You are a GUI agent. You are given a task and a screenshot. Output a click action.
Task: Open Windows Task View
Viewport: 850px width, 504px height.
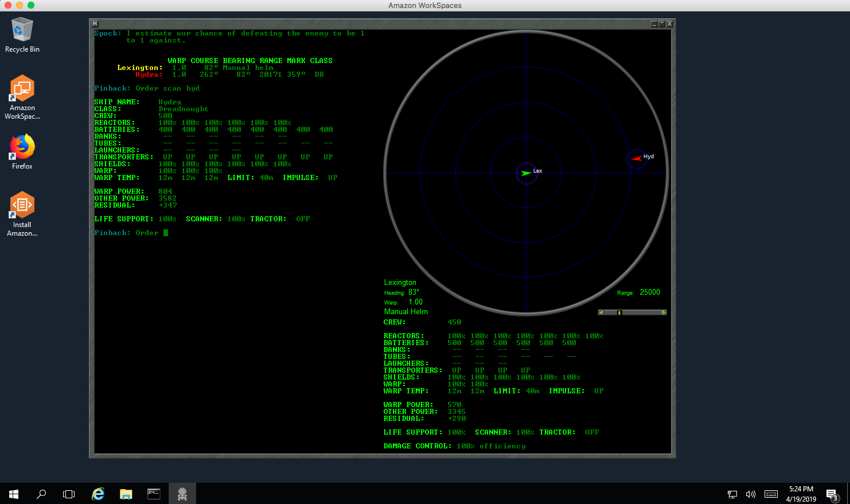click(69, 494)
